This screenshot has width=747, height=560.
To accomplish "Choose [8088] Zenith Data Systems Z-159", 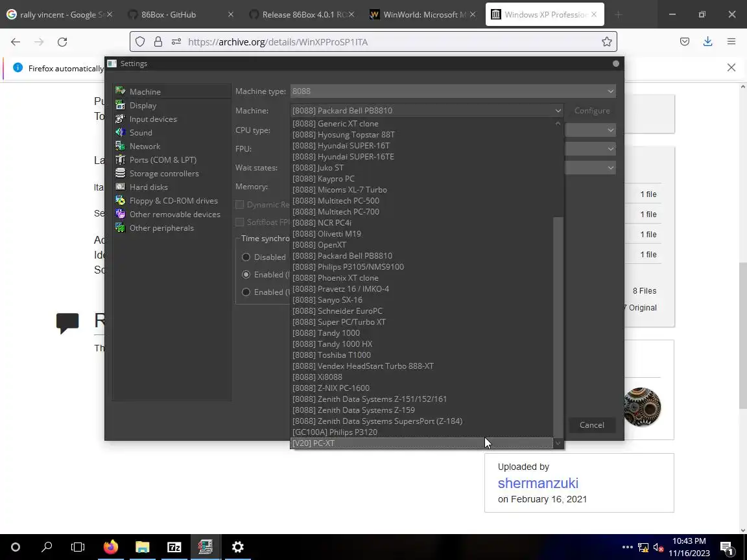I will coord(421,410).
